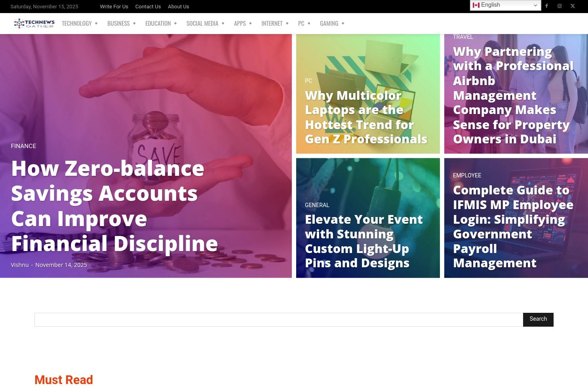Click the Write For Us link
588x392 pixels.
[x=114, y=6]
